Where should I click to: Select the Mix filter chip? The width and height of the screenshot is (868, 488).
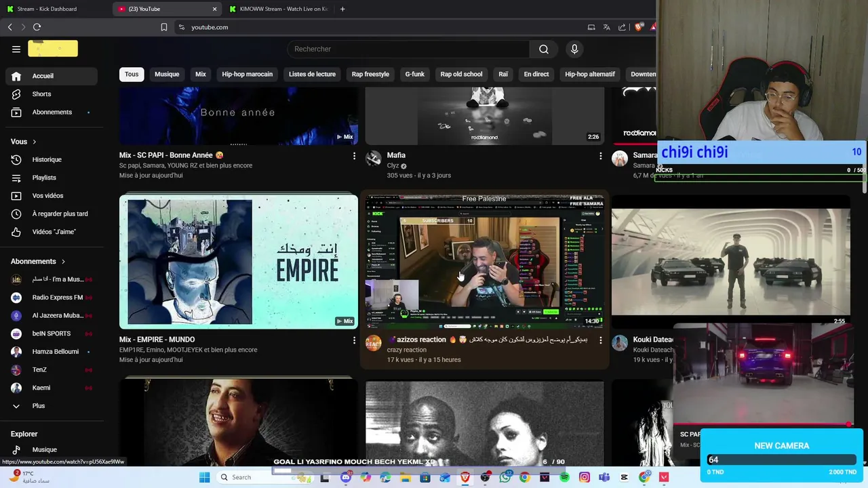pos(201,74)
